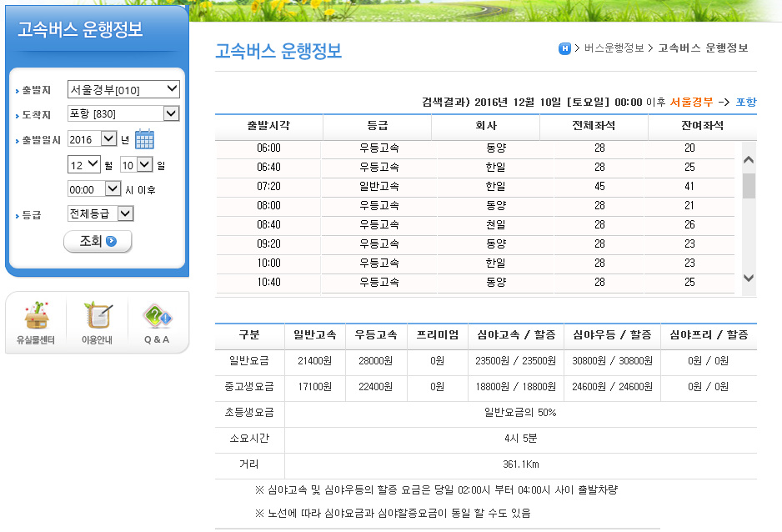This screenshot has width=782, height=532.
Task: Click the 30800원 / 30800원 심야우등 fare
Action: [613, 361]
